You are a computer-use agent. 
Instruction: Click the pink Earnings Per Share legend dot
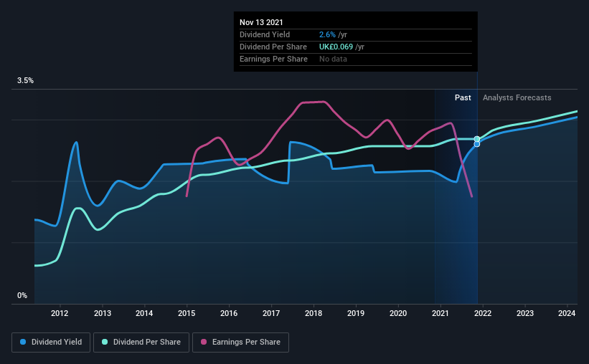click(204, 342)
